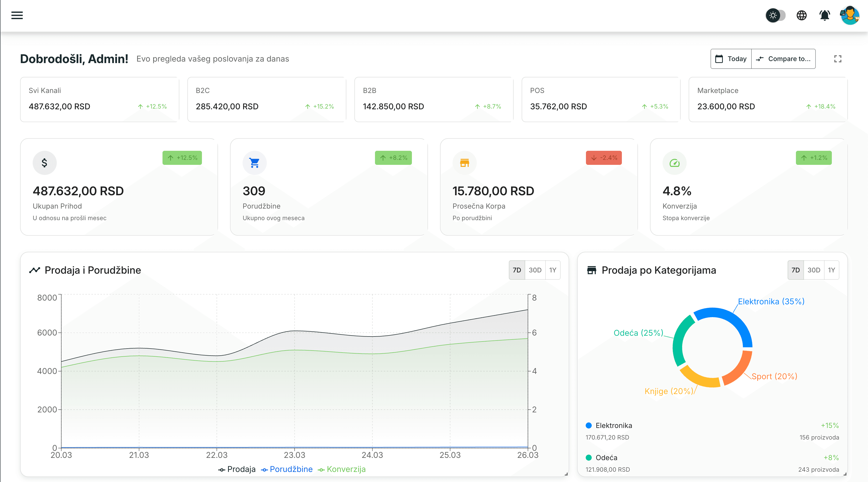Click the admin user avatar
Screen dimensions: 868x482
[x=849, y=16]
